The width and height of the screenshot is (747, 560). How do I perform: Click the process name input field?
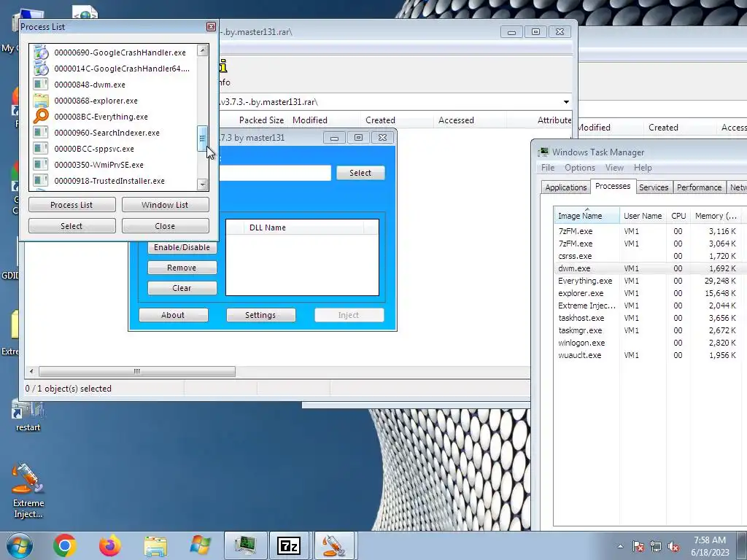[x=275, y=173]
